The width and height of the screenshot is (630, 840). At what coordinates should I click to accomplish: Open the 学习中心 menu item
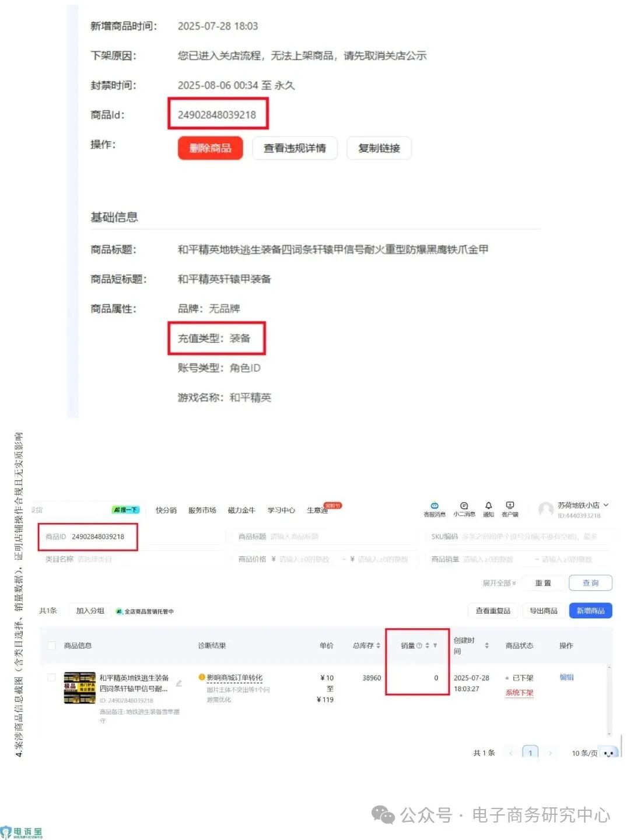(281, 510)
